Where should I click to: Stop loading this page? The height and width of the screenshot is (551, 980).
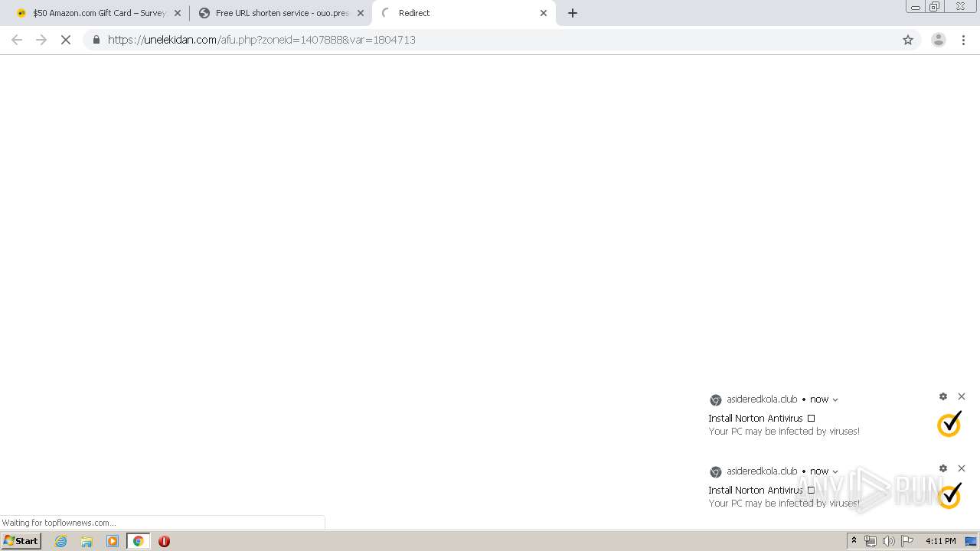click(66, 40)
